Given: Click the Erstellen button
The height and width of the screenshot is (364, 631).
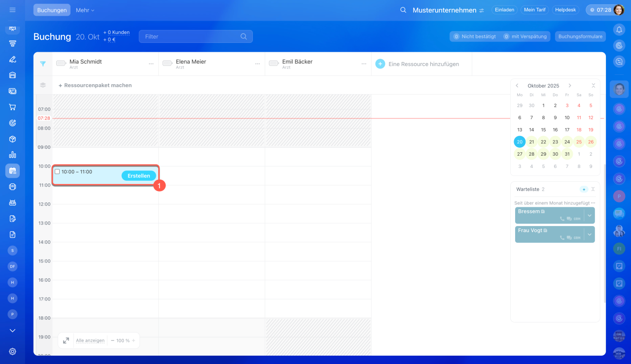Looking at the screenshot, I should [139, 176].
